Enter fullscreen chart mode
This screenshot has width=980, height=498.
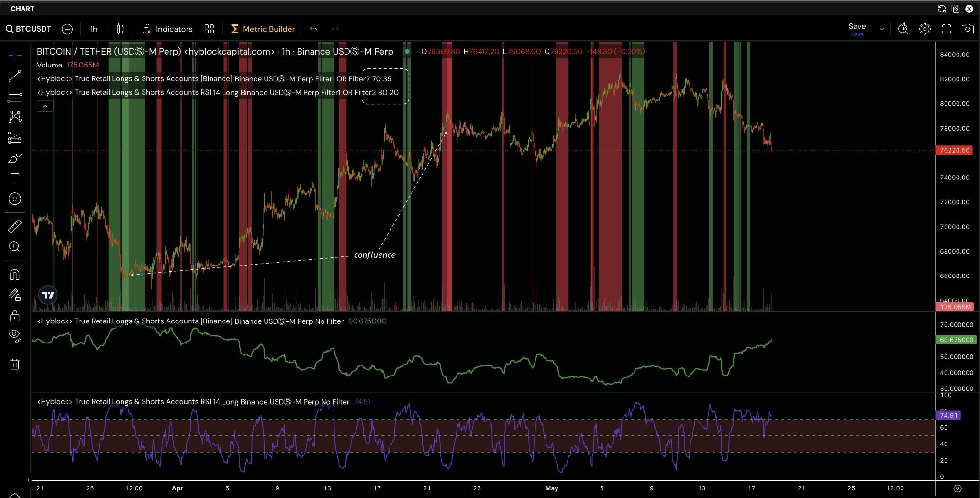(946, 29)
